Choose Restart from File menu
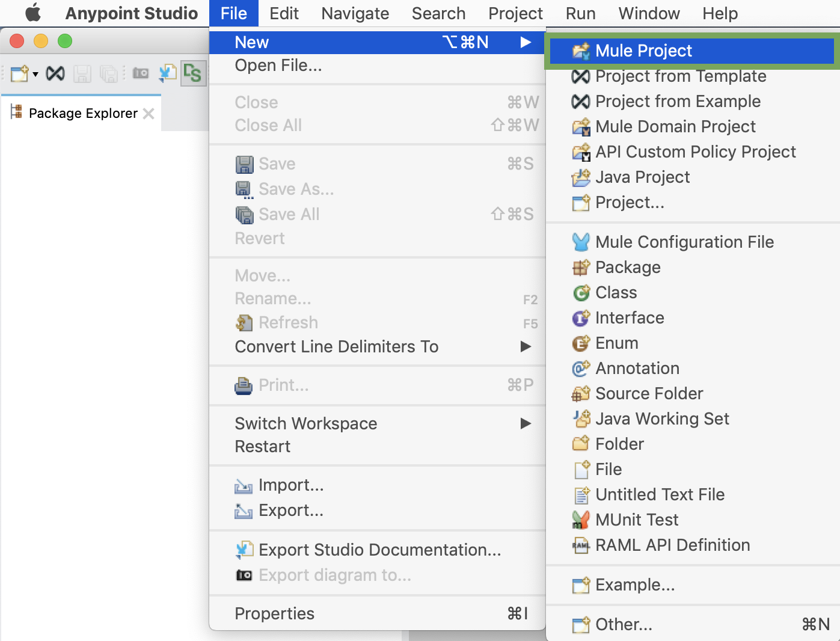The height and width of the screenshot is (641, 840). click(377, 446)
